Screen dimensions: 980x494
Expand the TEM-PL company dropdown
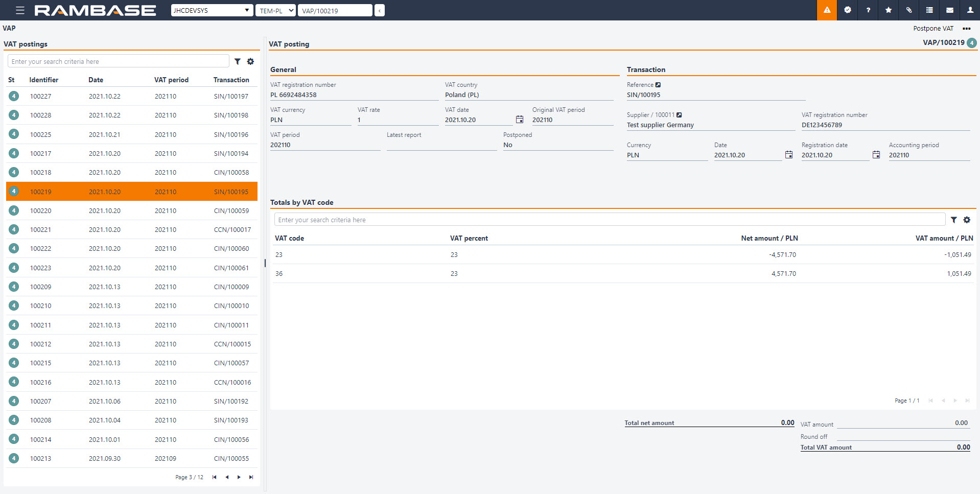coord(276,10)
